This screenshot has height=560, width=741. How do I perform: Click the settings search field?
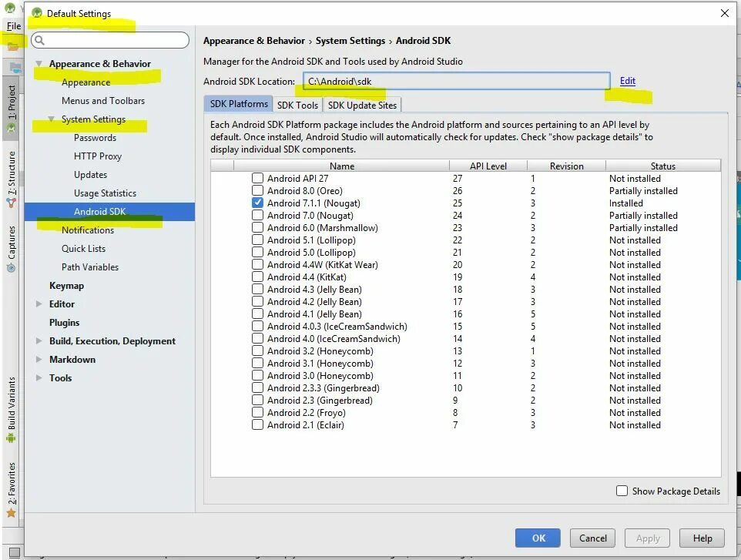click(110, 40)
